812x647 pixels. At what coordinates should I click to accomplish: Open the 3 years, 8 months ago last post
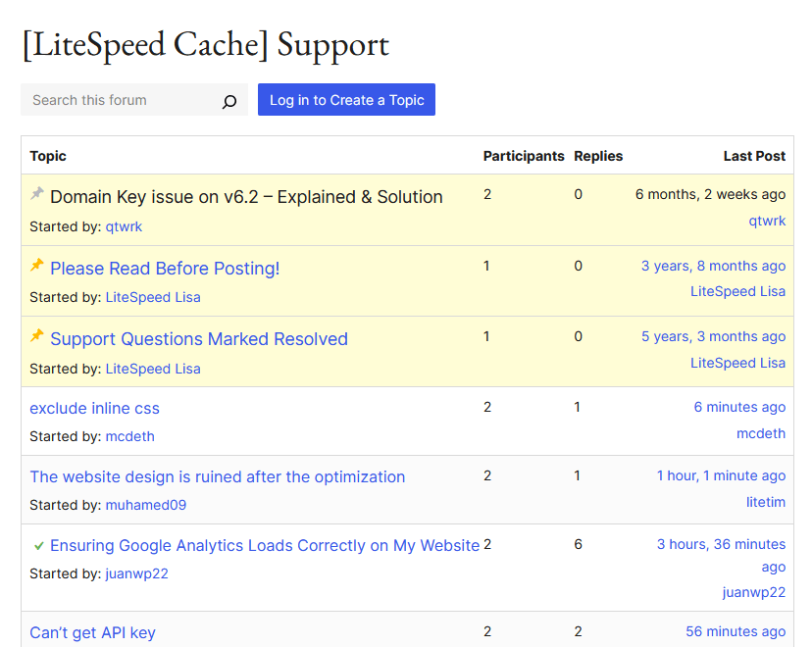[x=713, y=266]
